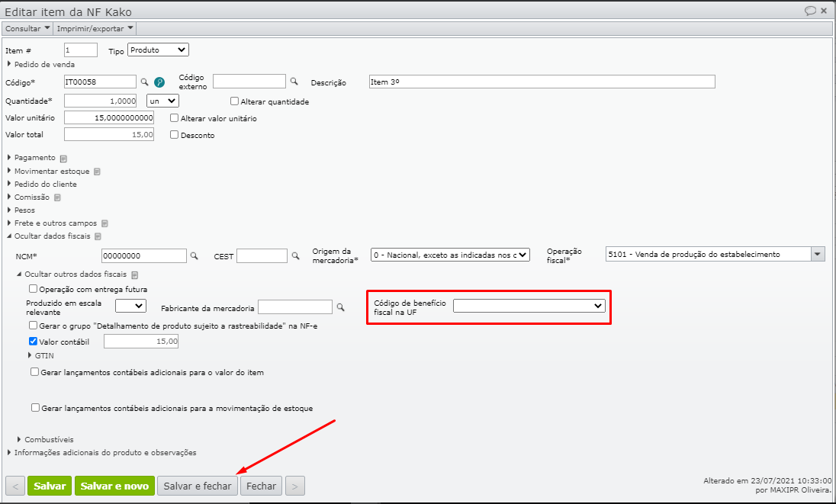Click the note icon next to Comissão
836x504 pixels.
click(x=57, y=197)
